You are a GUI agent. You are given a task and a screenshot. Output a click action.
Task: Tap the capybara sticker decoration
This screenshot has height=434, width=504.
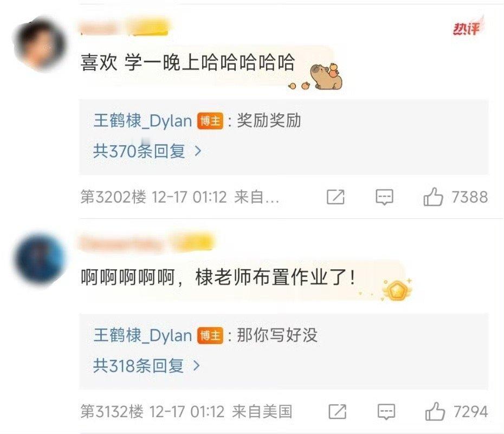tap(325, 76)
